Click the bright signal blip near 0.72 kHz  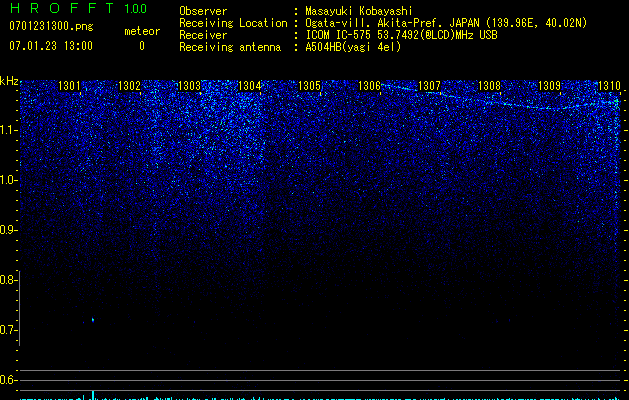[93, 320]
